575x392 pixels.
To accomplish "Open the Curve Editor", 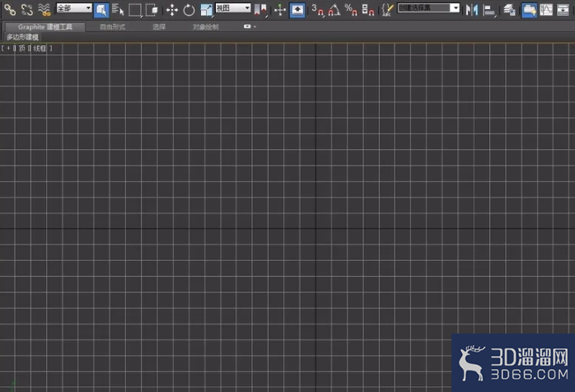I will click(546, 10).
